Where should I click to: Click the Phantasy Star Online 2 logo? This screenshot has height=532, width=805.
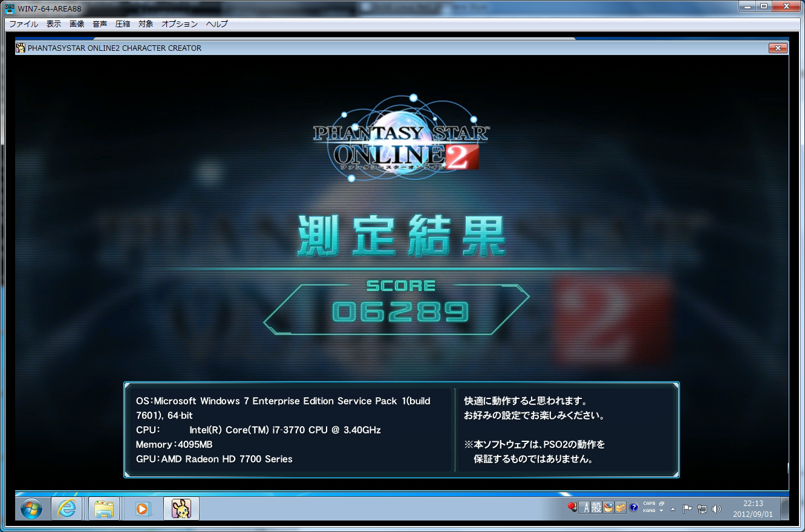point(402,137)
